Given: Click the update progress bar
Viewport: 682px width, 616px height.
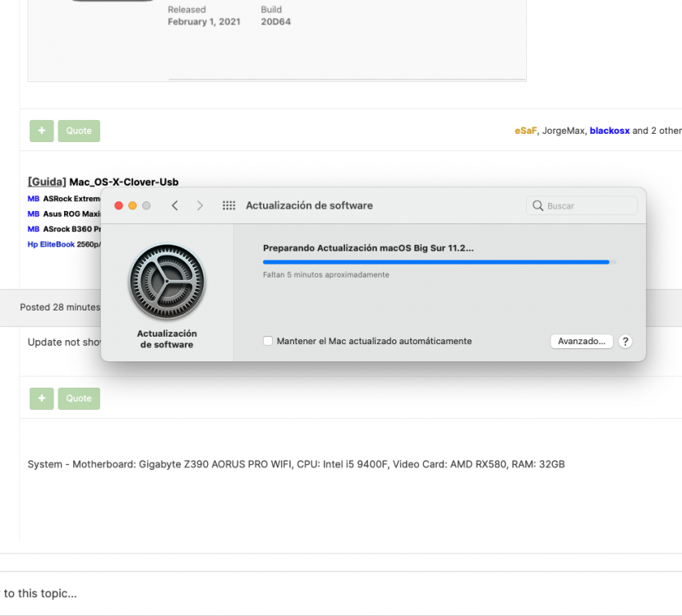Looking at the screenshot, I should coord(440,262).
